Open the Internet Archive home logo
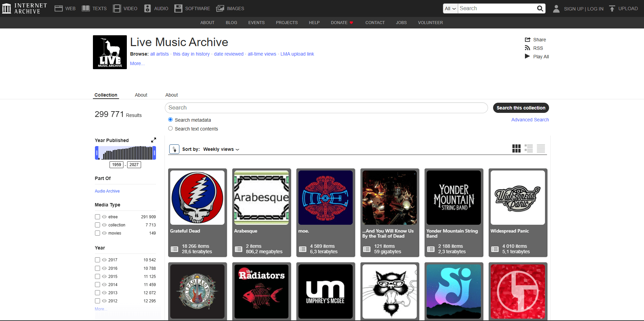The height and width of the screenshot is (321, 644). point(24,8)
